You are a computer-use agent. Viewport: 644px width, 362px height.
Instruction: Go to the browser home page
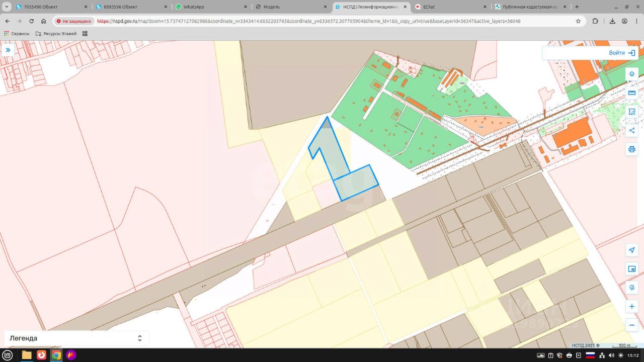point(44,21)
